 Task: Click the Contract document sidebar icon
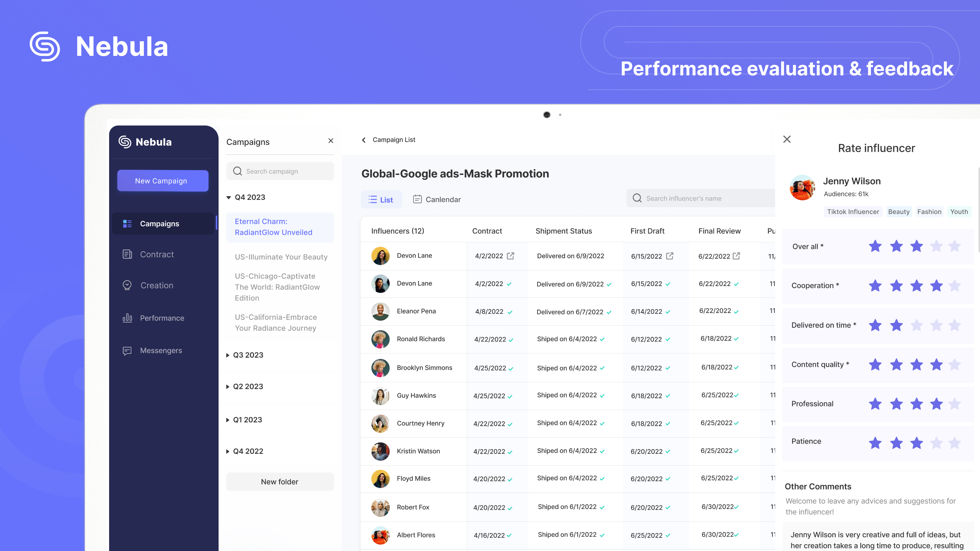coord(127,254)
